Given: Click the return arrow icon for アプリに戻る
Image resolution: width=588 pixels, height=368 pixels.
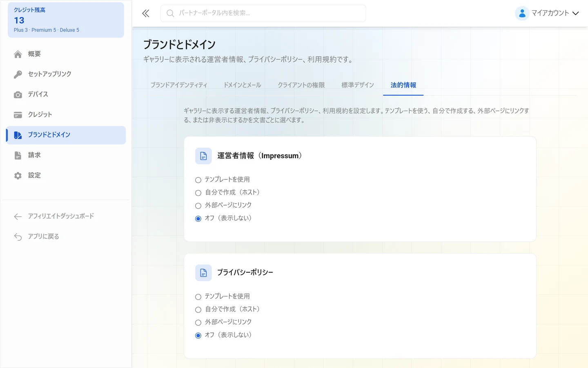Looking at the screenshot, I should [18, 237].
